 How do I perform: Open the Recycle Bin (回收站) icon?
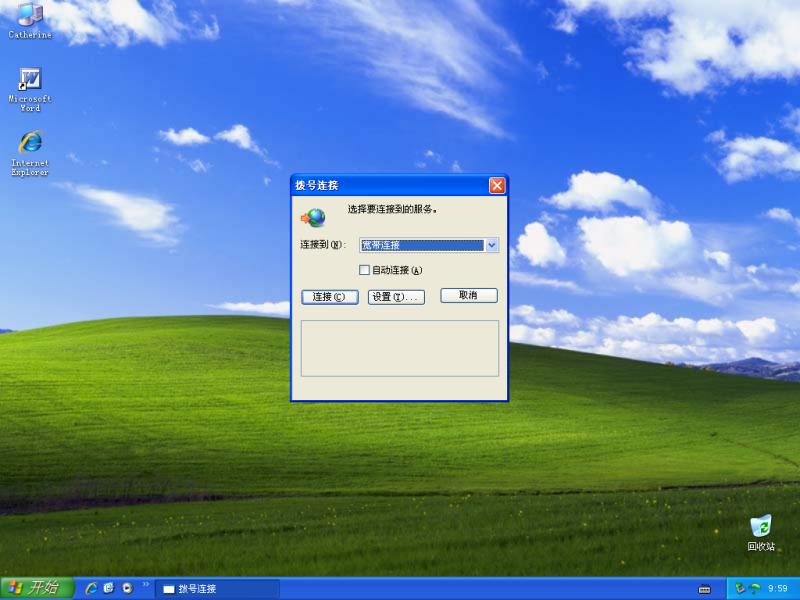pyautogui.click(x=760, y=533)
